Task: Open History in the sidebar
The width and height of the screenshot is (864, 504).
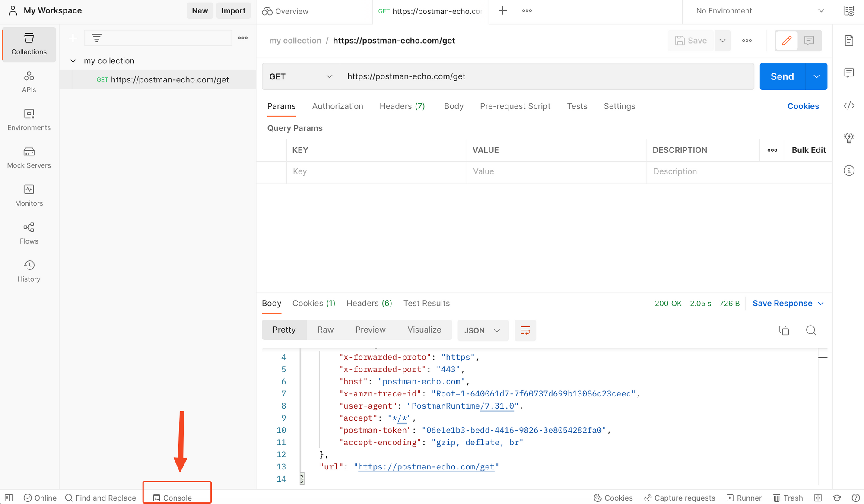Action: (29, 271)
